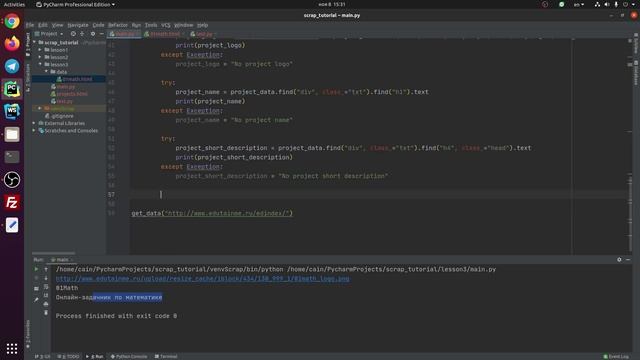Toggle the SciView side panel tab
Image resolution: width=640 pixels, height=360 pixels.
point(636,44)
